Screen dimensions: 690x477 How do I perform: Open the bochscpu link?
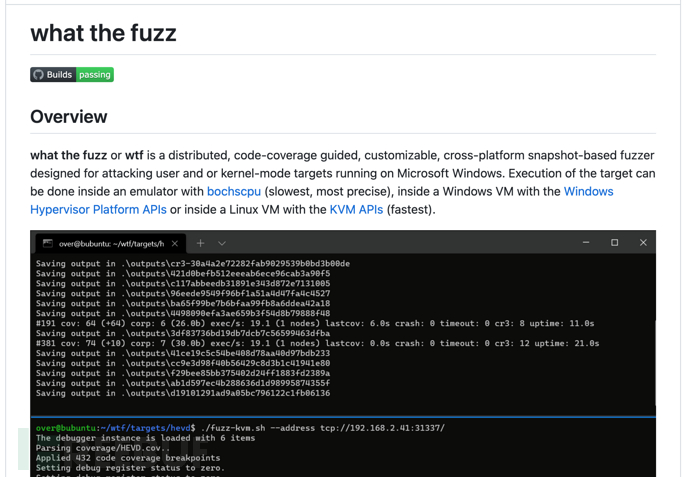coord(233,191)
